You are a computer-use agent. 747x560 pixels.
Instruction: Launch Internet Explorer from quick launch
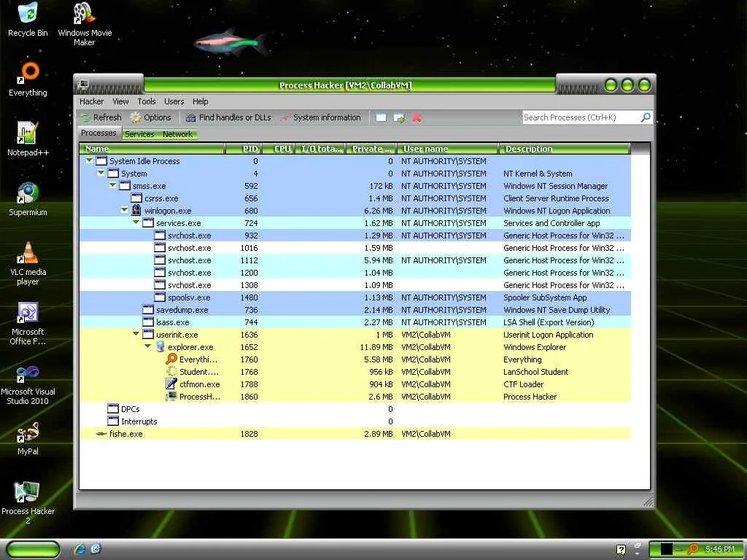point(80,549)
